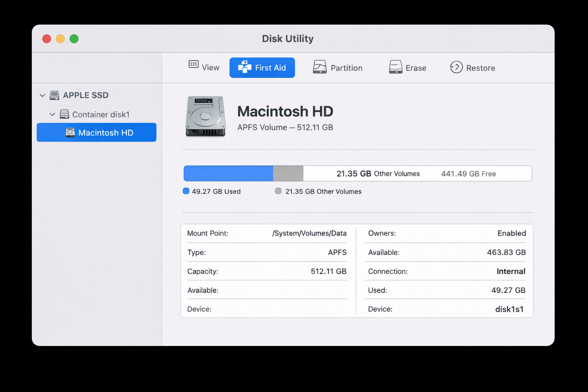The height and width of the screenshot is (392, 588).
Task: Click the Mount Point: label
Action: (208, 233)
